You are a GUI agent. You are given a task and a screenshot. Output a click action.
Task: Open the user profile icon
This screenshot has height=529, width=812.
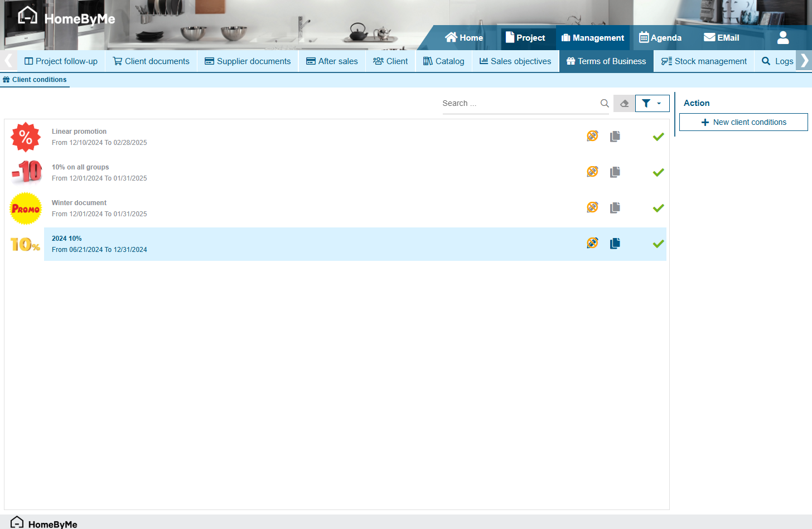(783, 38)
